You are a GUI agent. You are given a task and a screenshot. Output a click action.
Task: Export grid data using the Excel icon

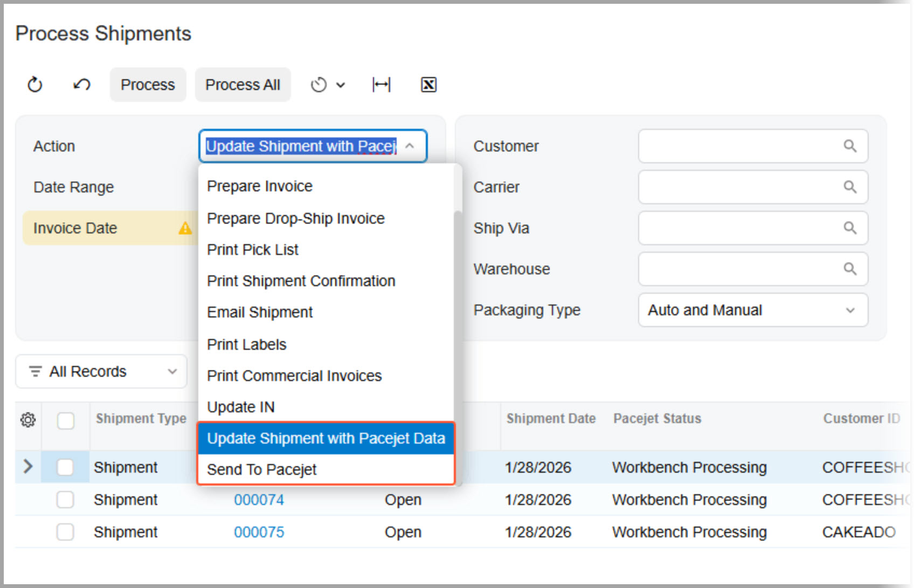tap(427, 84)
